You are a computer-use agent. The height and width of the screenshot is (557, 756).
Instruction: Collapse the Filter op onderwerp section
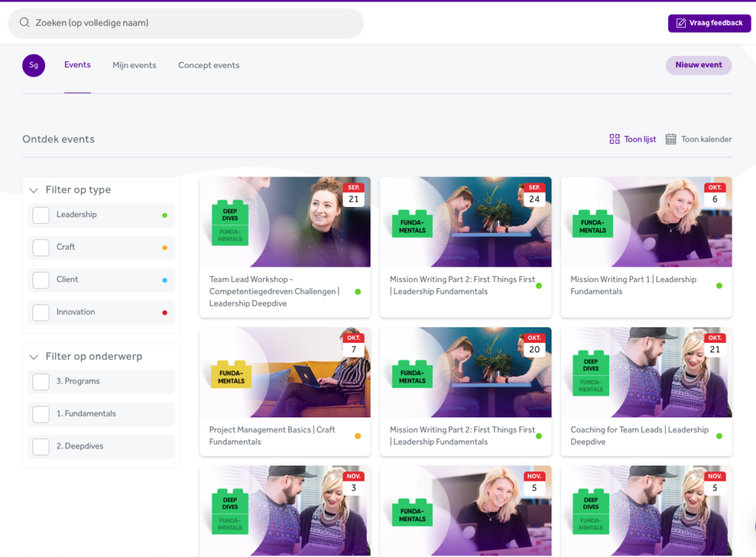coord(33,357)
